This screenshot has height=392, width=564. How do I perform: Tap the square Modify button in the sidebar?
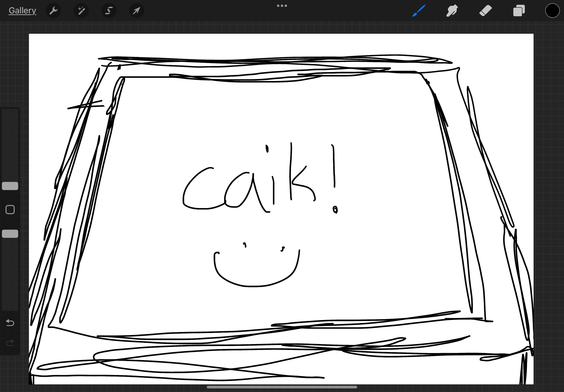point(10,210)
